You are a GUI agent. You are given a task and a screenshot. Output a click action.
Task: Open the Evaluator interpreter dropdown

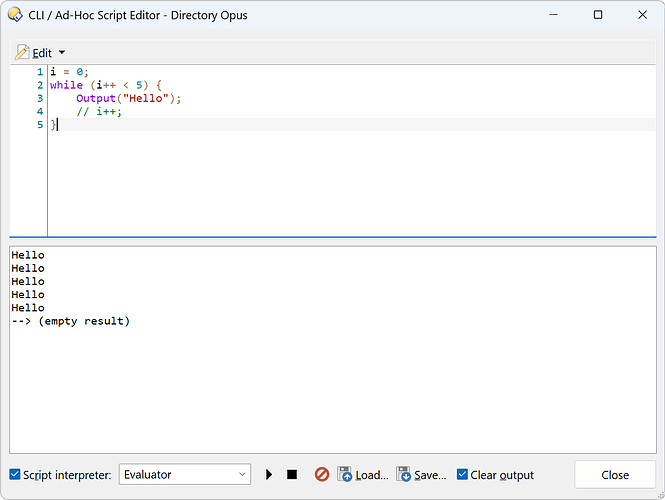185,475
